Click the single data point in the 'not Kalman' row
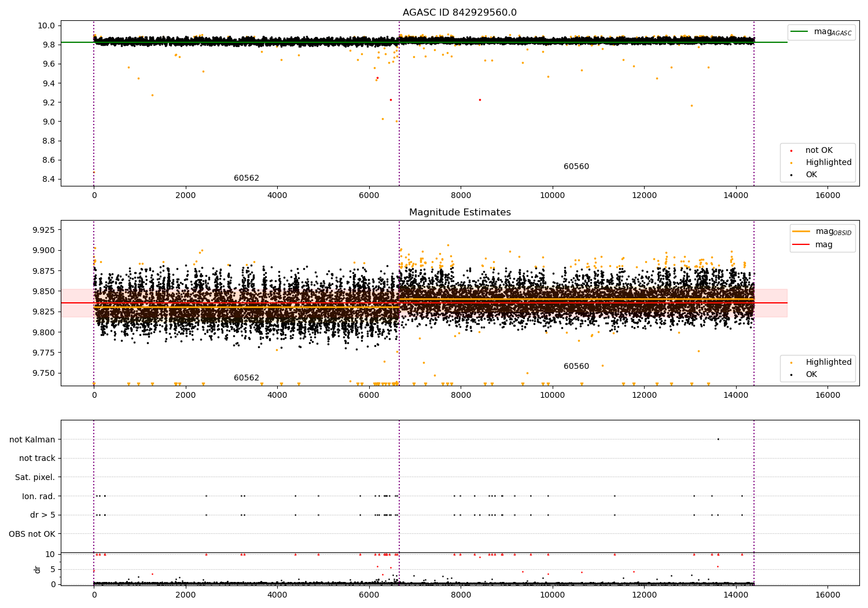The width and height of the screenshot is (868, 608). coord(718,439)
